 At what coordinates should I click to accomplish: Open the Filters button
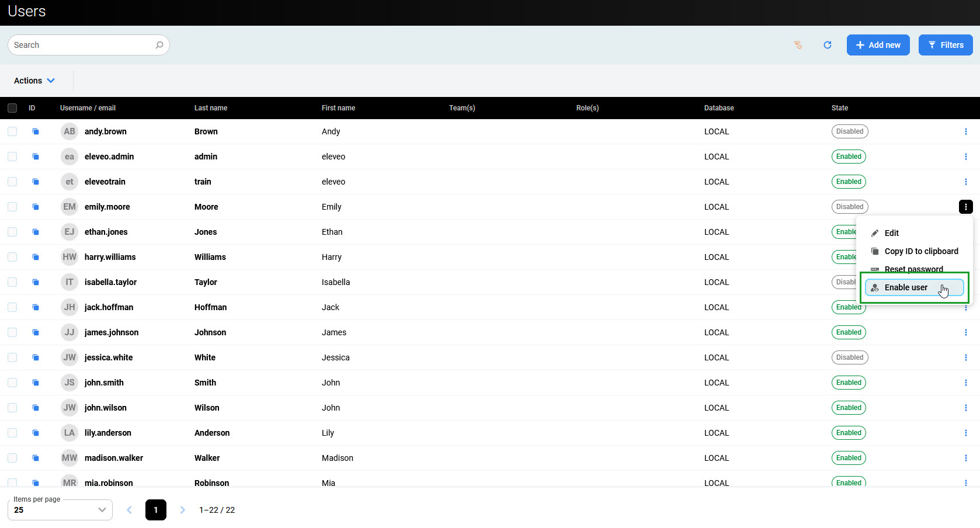click(945, 45)
